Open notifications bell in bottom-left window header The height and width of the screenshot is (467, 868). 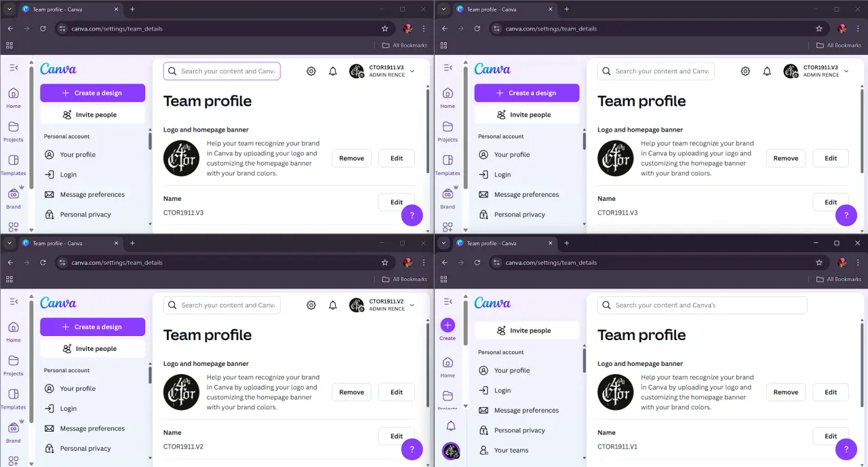333,305
